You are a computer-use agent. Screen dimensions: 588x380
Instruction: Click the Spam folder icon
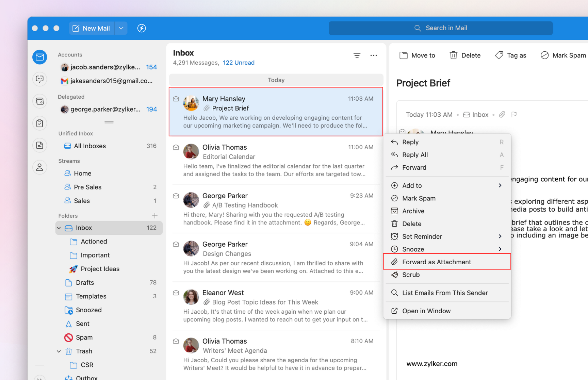point(69,337)
